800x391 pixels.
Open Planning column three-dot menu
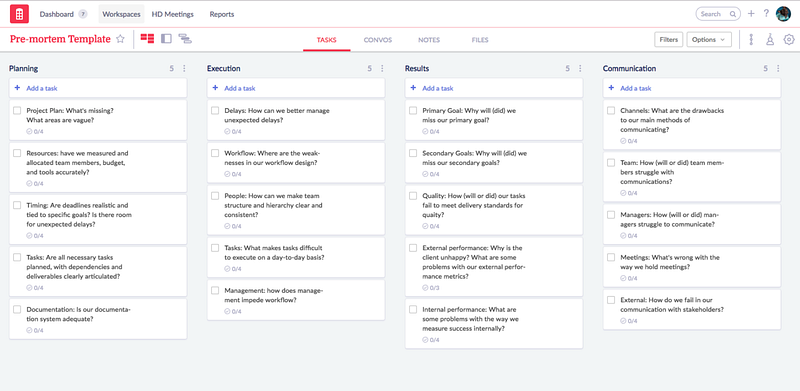coord(184,68)
